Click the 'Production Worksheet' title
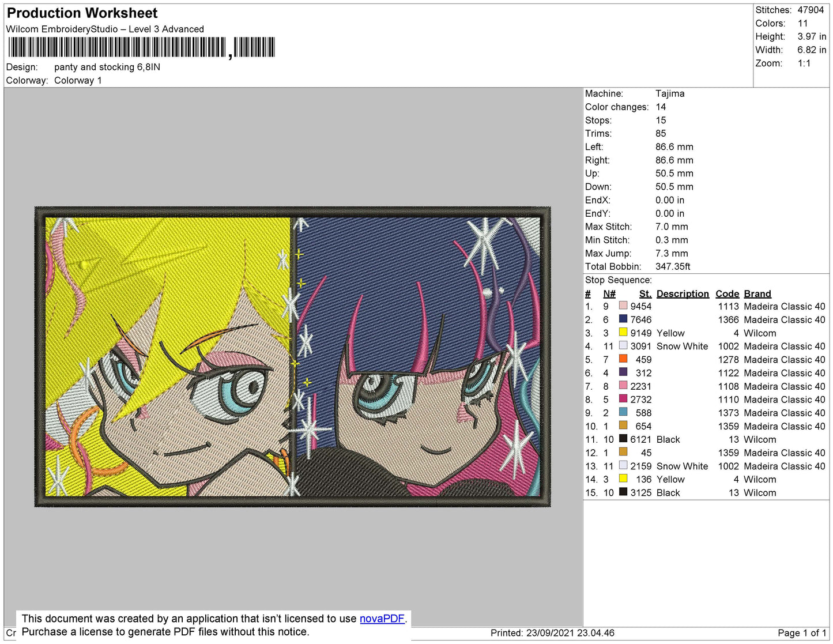 tap(82, 13)
